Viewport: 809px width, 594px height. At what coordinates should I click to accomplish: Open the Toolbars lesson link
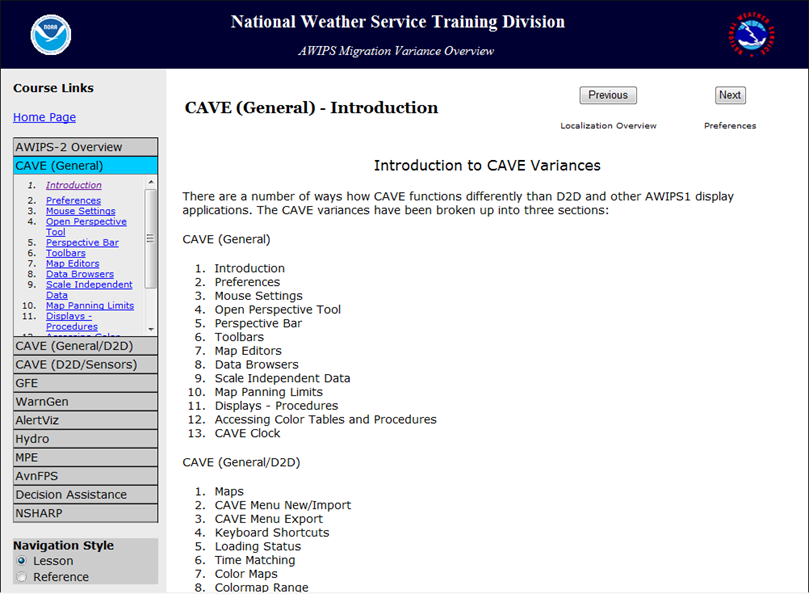[66, 253]
